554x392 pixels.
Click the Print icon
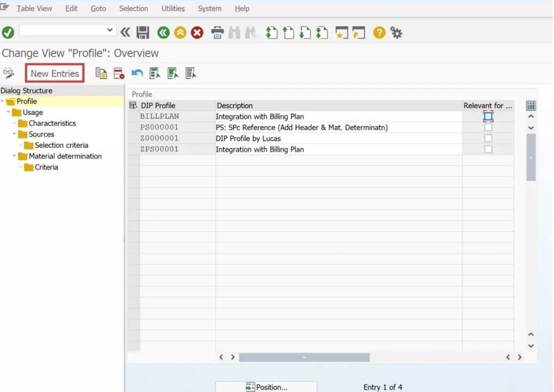coord(217,33)
